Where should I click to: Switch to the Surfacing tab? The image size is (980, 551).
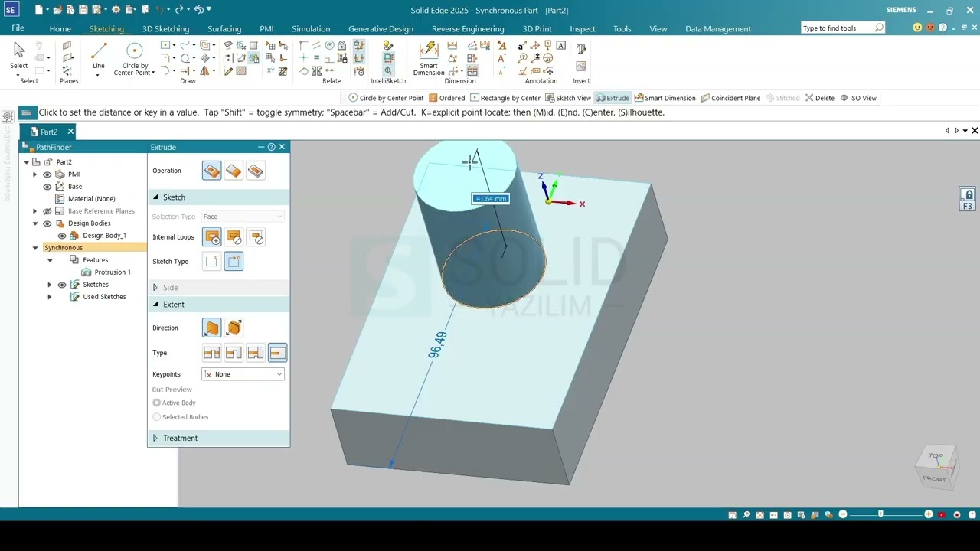click(224, 29)
